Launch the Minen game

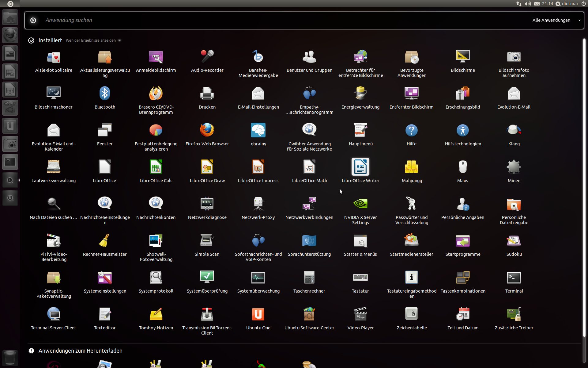click(514, 172)
